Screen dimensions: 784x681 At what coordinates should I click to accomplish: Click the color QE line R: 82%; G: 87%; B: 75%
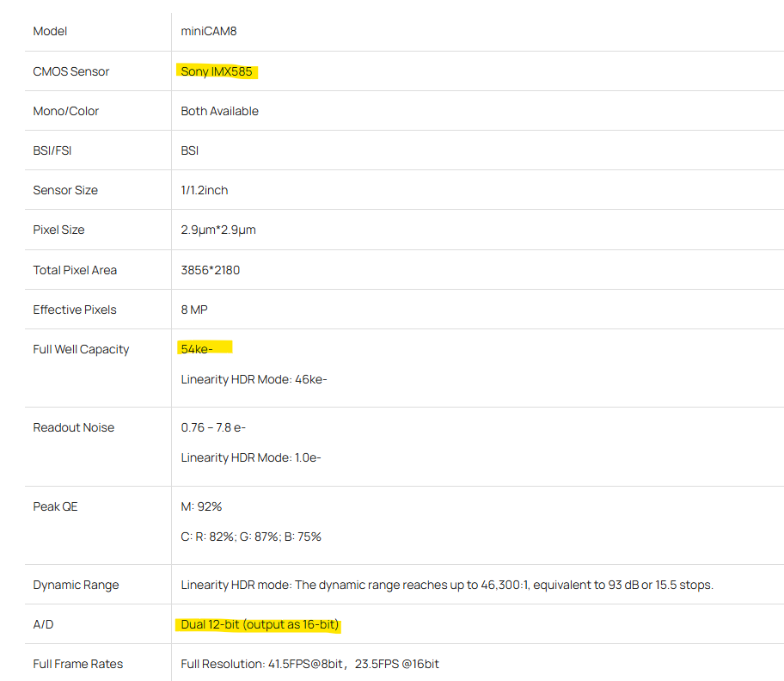251,537
